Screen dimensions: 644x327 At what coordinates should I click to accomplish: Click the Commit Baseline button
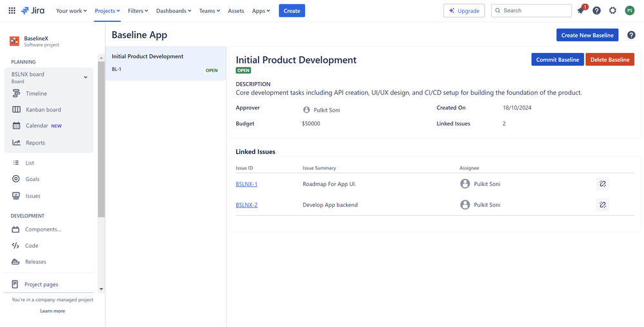point(558,59)
